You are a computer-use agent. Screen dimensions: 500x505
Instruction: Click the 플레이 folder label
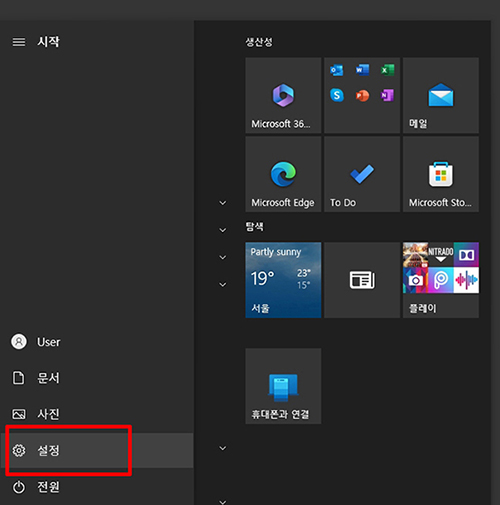pos(422,308)
